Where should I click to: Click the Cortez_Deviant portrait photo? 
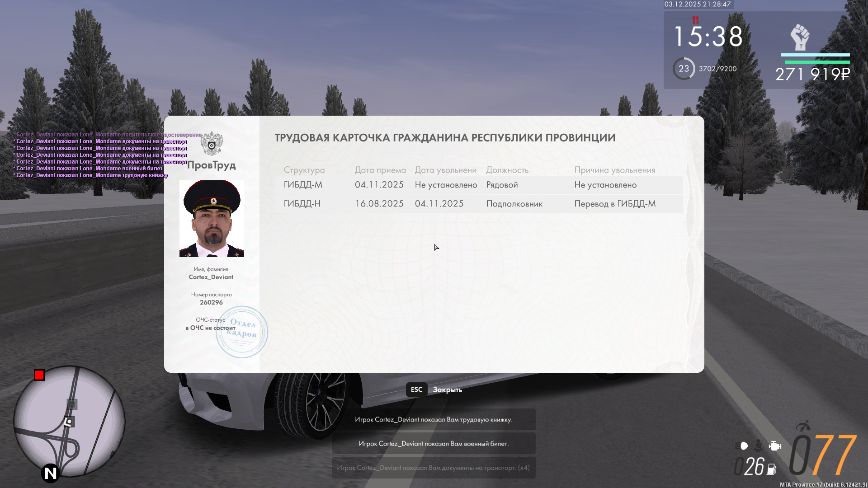tap(212, 219)
